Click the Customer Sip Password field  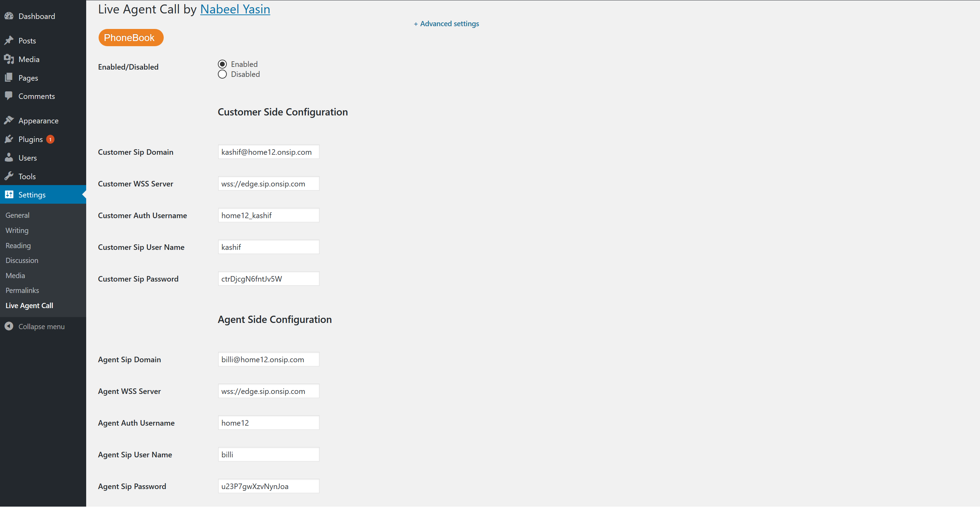[x=268, y=279]
